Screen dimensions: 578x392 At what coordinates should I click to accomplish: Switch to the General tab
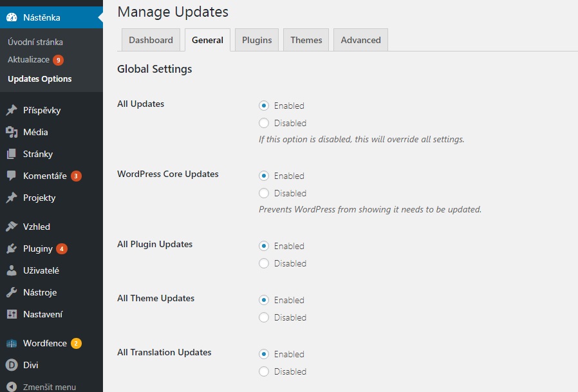pyautogui.click(x=207, y=40)
